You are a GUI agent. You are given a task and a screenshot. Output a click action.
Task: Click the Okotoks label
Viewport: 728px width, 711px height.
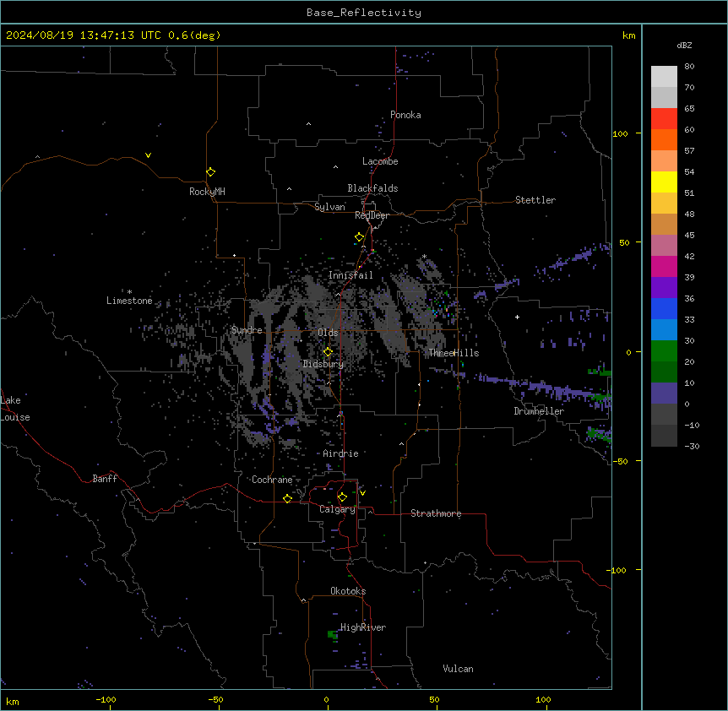pos(348,591)
